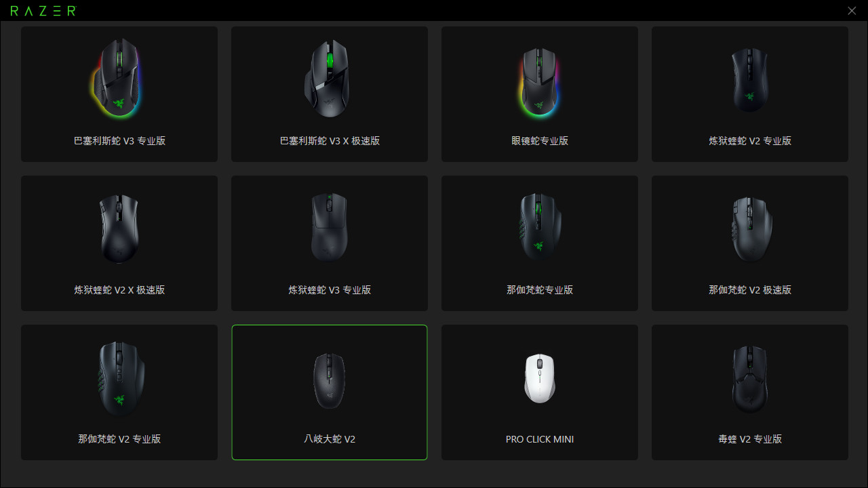
Task: Choose the 巴塞利斯蛇 V3 X 极速版 mouse picture
Action: [x=328, y=78]
